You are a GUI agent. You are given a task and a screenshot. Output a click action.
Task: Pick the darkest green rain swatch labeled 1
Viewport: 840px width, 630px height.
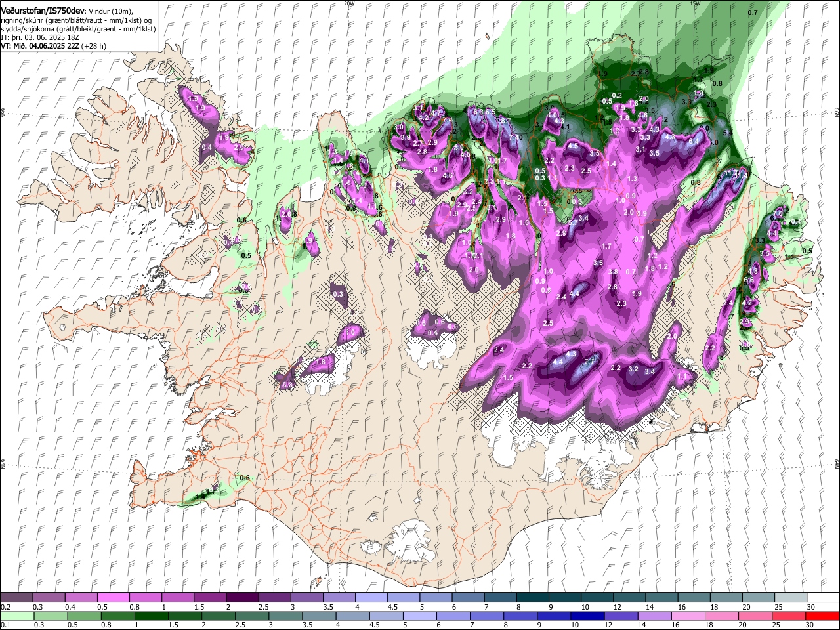[151, 616]
